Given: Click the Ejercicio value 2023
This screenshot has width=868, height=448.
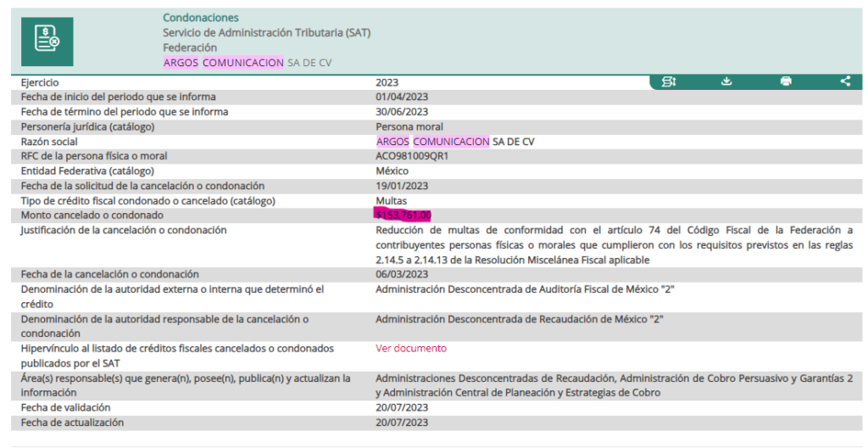Looking at the screenshot, I should [387, 83].
